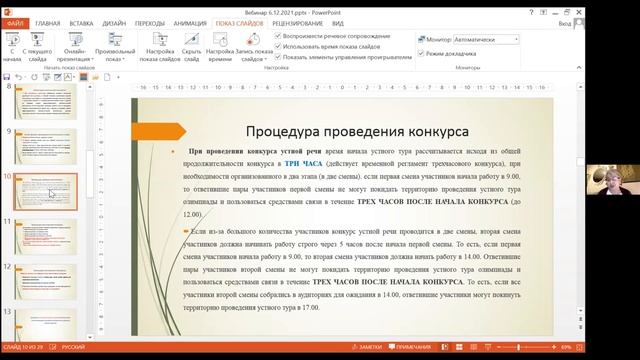Open the ФАЙЛ menu
640x360 pixels.
click(x=15, y=23)
